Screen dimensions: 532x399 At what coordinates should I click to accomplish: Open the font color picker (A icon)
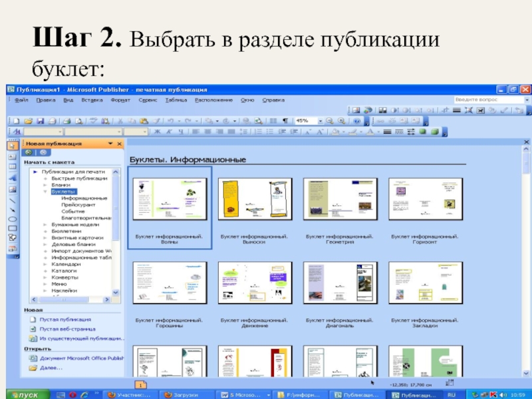tap(370, 132)
